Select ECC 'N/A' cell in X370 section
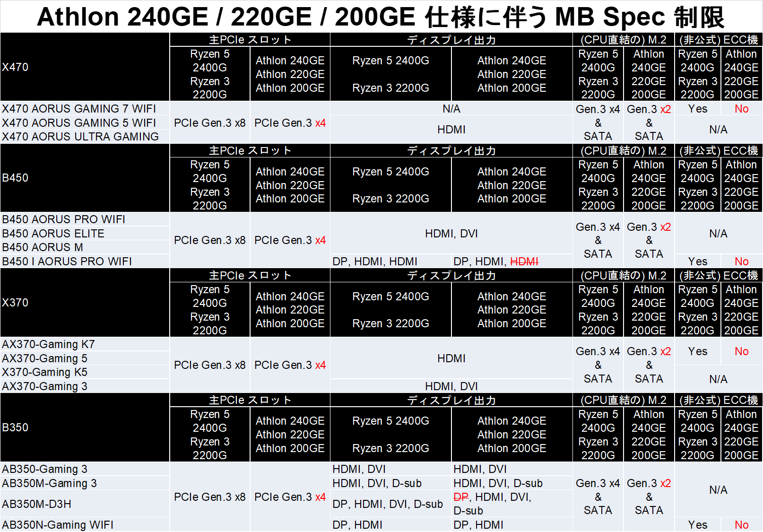 click(x=719, y=379)
